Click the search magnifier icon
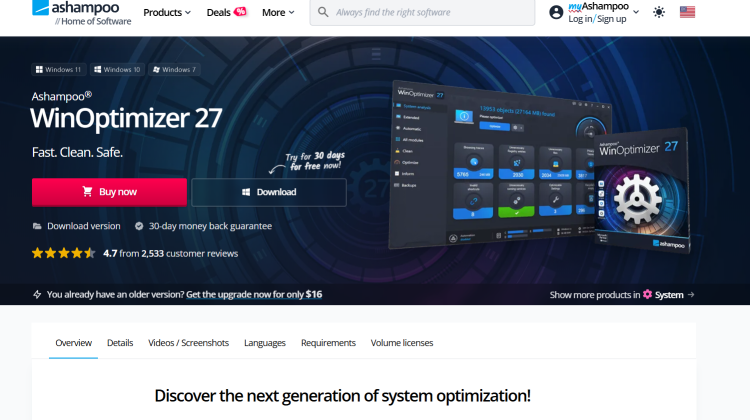 (x=323, y=12)
